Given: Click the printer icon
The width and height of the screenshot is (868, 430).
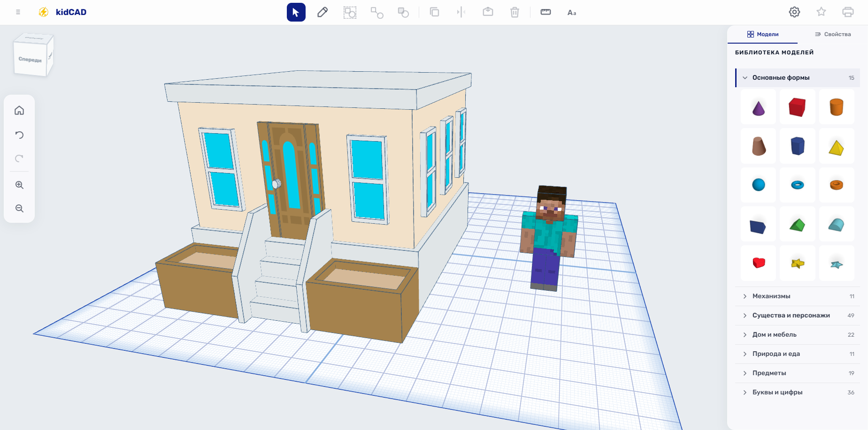Looking at the screenshot, I should [848, 12].
